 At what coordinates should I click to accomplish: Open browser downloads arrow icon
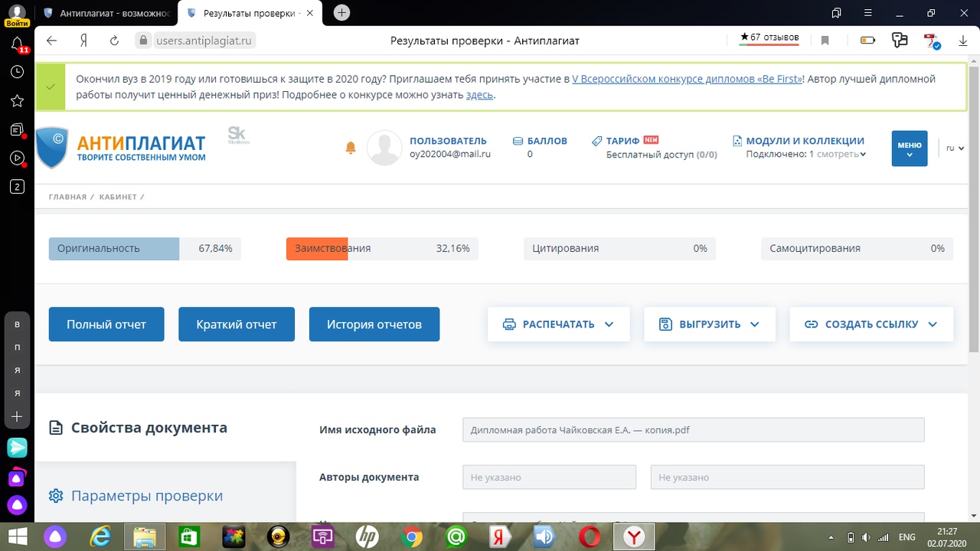pos(963,41)
